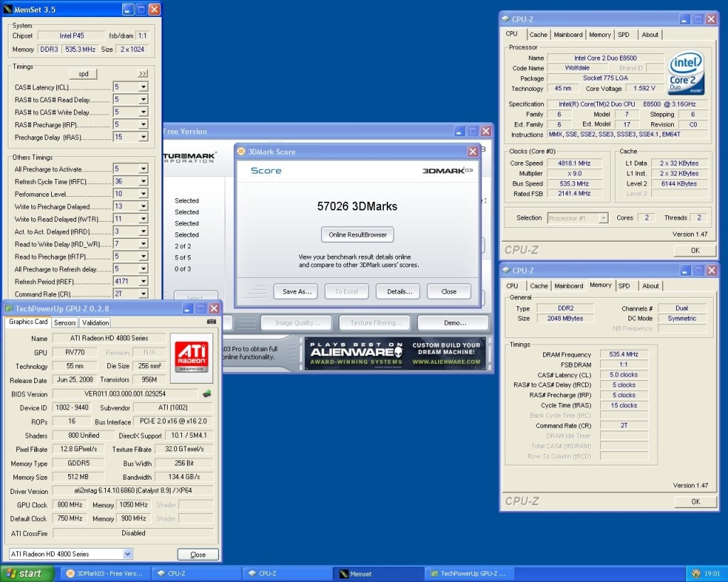Open SPD tab in top CPU-Z window

[x=623, y=35]
